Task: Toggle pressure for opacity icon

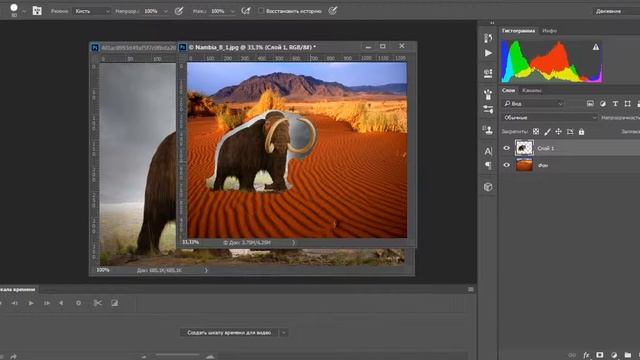Action: pos(179,11)
